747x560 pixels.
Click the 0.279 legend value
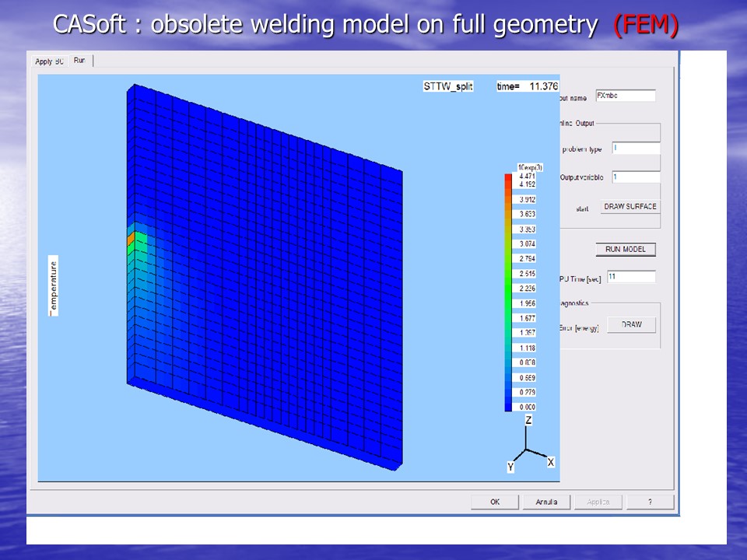coord(528,392)
